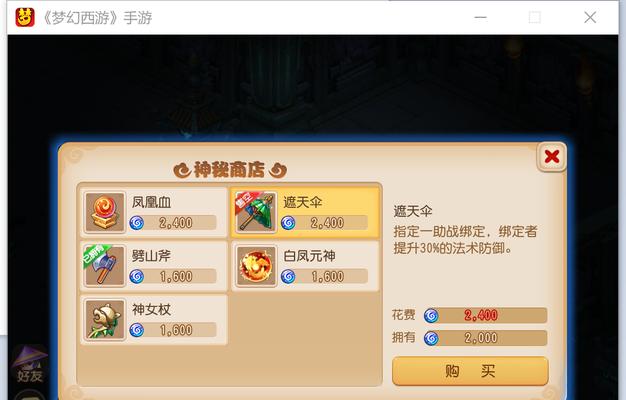Click the currency coin icon beside 拥有
Viewport: 626px width, 400px height.
pos(431,338)
